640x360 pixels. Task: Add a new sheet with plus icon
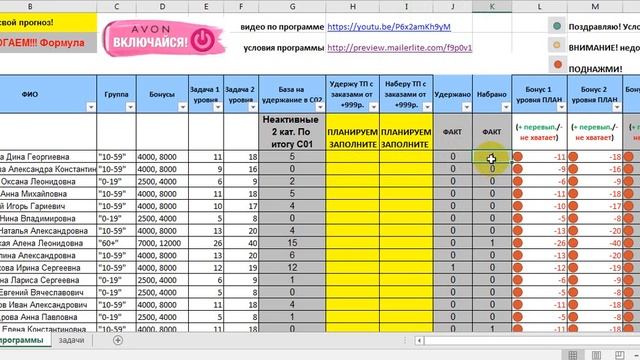pyautogui.click(x=118, y=340)
